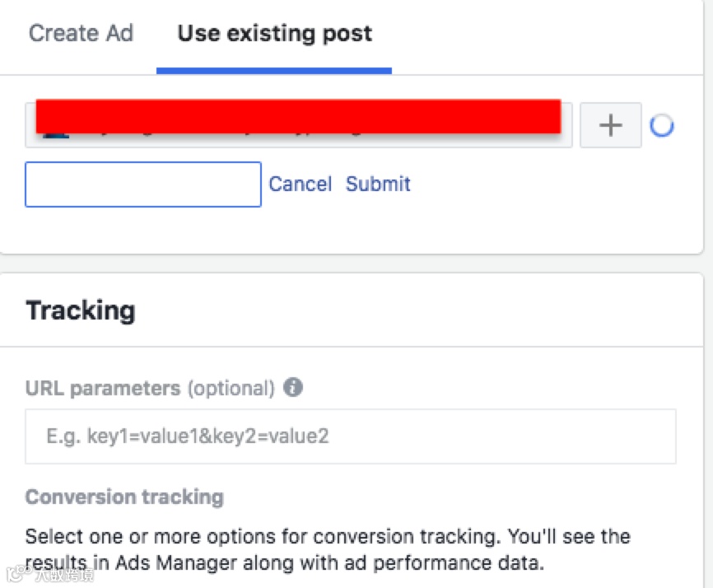Click the "(optional)" text after URL parameters
This screenshot has width=713, height=588.
pos(231,388)
